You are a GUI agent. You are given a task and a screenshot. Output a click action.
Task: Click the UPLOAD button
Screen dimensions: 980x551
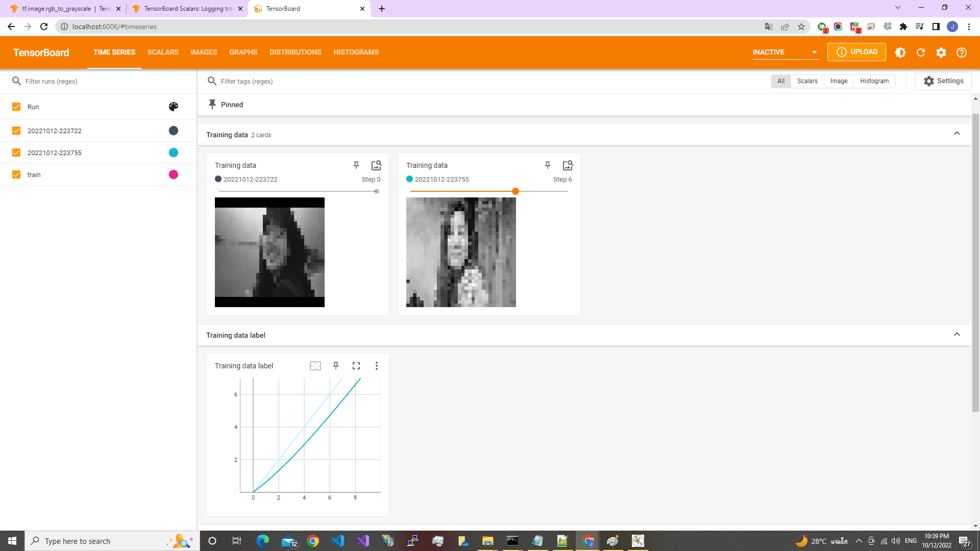pyautogui.click(x=856, y=52)
